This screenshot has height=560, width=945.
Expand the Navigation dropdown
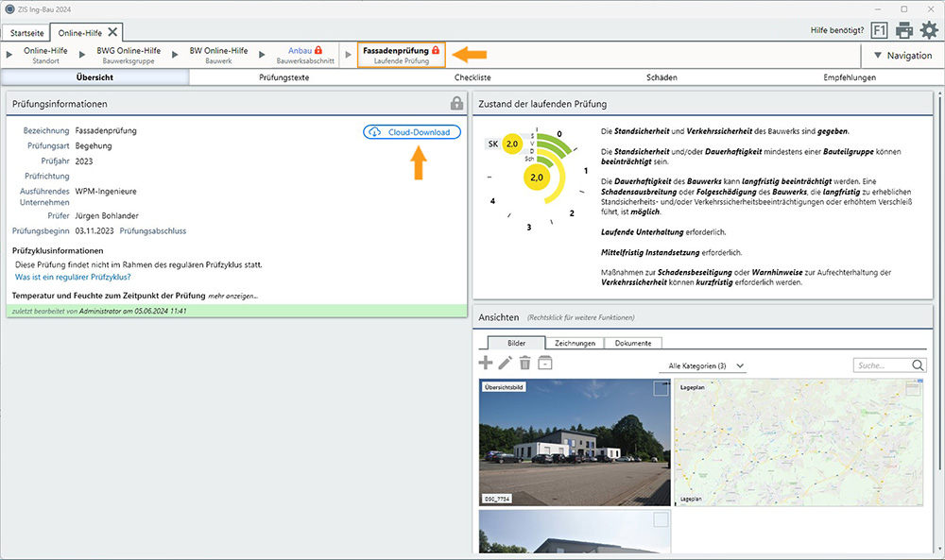coord(902,56)
